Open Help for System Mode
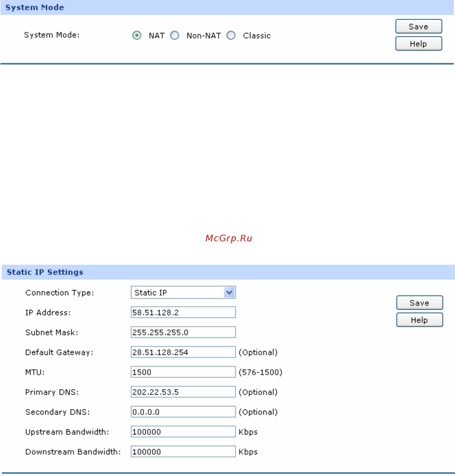 coord(419,44)
